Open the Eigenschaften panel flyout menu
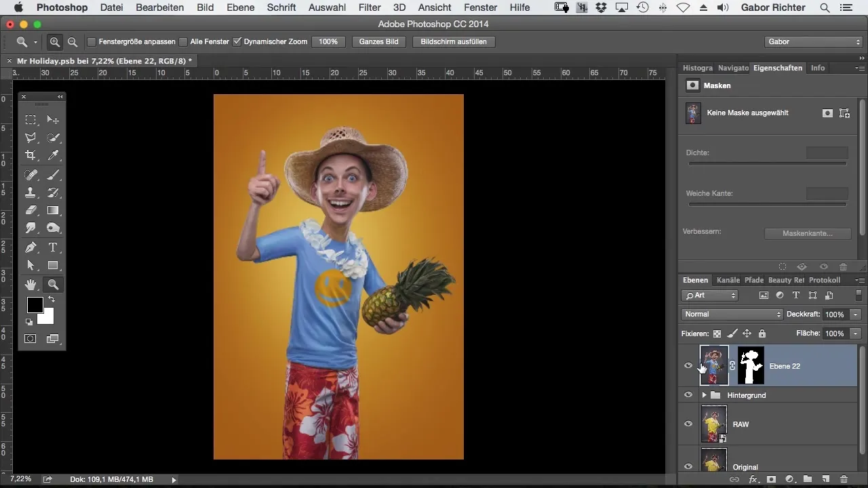Image resolution: width=868 pixels, height=488 pixels. pyautogui.click(x=860, y=68)
